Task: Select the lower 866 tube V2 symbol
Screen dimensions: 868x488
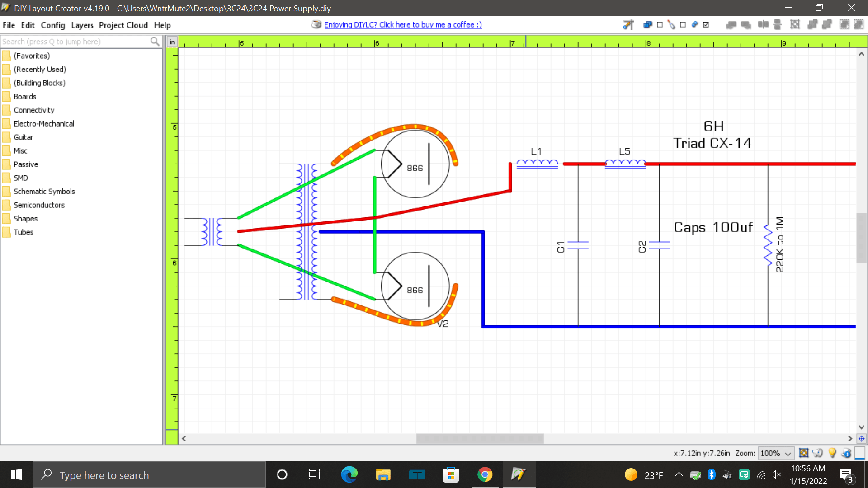Action: tap(415, 286)
